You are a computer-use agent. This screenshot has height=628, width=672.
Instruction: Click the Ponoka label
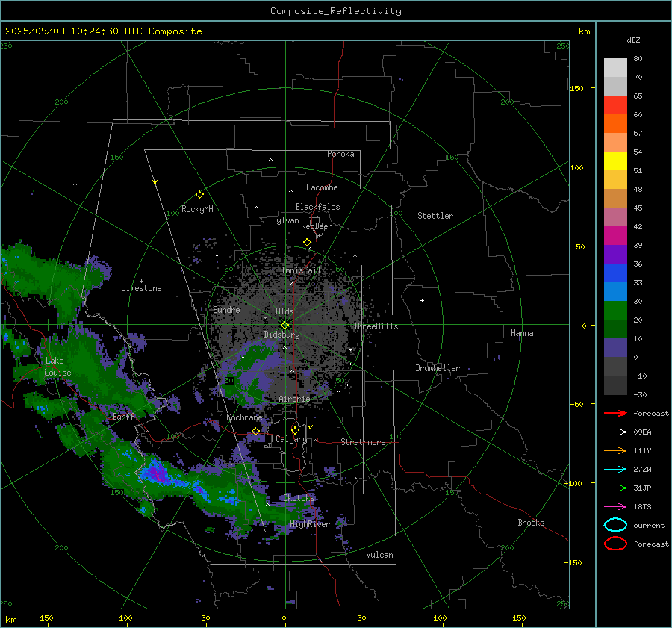(x=340, y=154)
